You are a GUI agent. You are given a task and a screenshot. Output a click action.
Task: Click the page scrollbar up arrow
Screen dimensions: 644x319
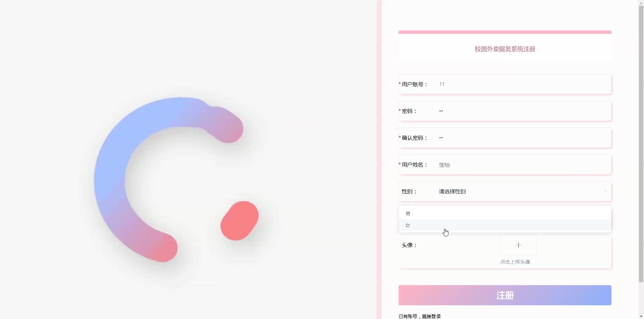(641, 2)
